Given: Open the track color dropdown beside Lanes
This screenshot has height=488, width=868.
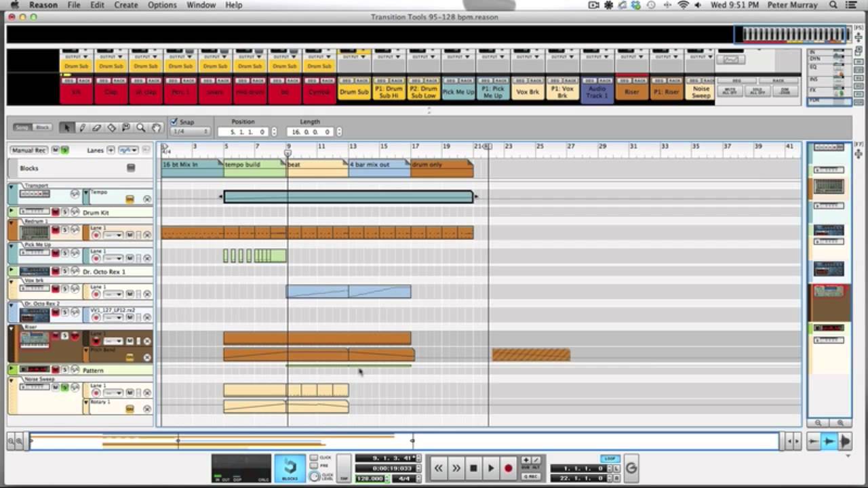Looking at the screenshot, I should tap(128, 150).
